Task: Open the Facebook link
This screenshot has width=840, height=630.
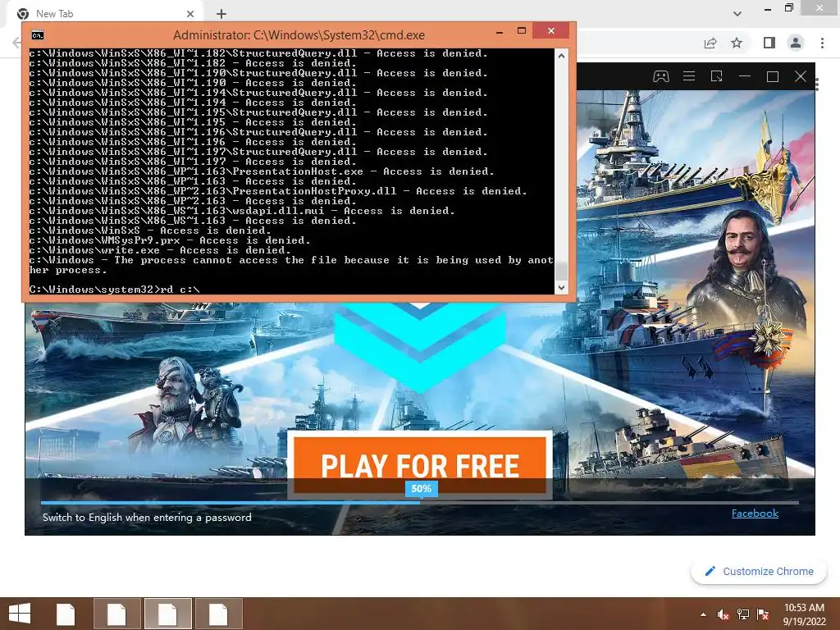Action: pos(755,514)
